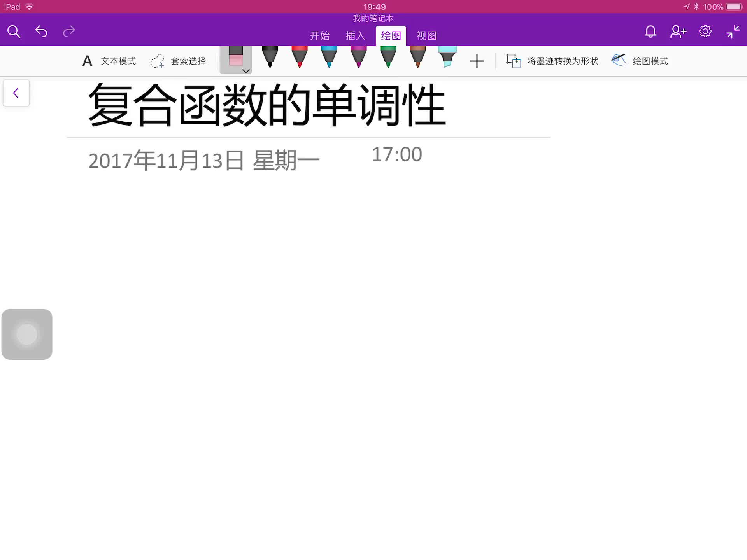
Task: Select the black pen tool
Action: (x=270, y=58)
